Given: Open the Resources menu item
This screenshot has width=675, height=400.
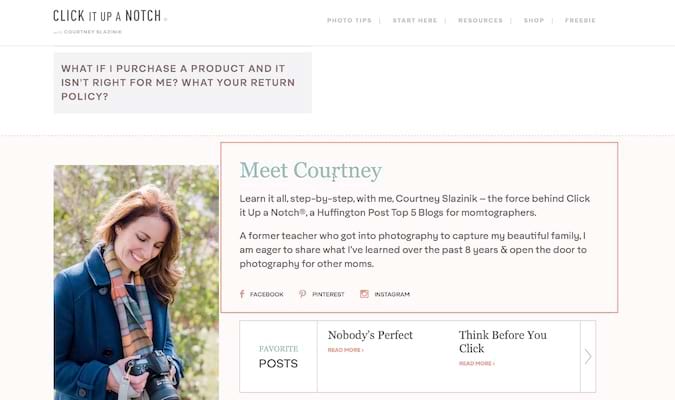Looking at the screenshot, I should coord(480,20).
